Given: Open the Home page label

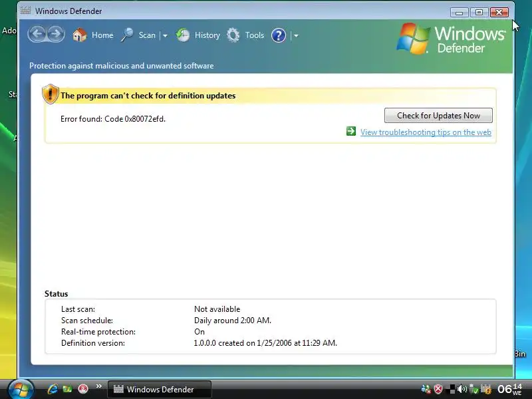Looking at the screenshot, I should pyautogui.click(x=102, y=35).
